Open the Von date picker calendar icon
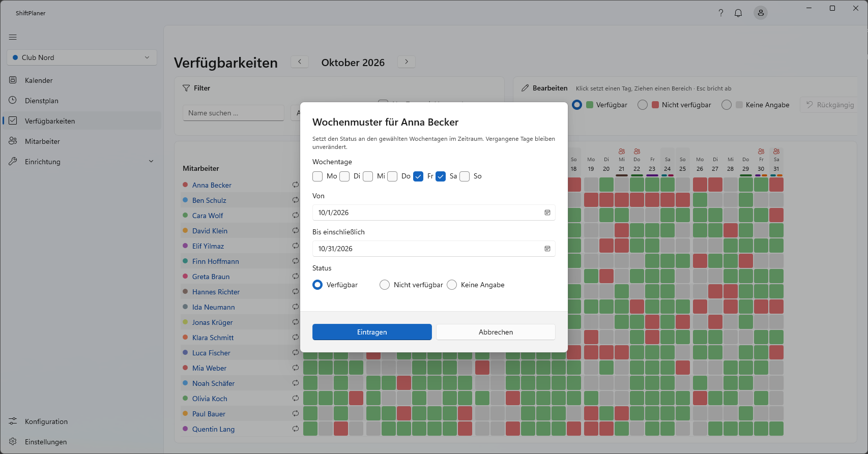This screenshot has width=868, height=454. pyautogui.click(x=547, y=213)
